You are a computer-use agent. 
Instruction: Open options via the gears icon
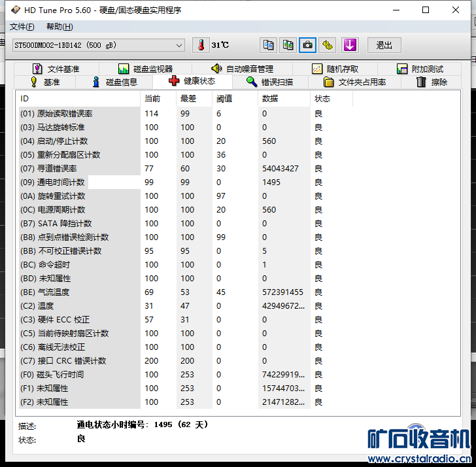[327, 45]
